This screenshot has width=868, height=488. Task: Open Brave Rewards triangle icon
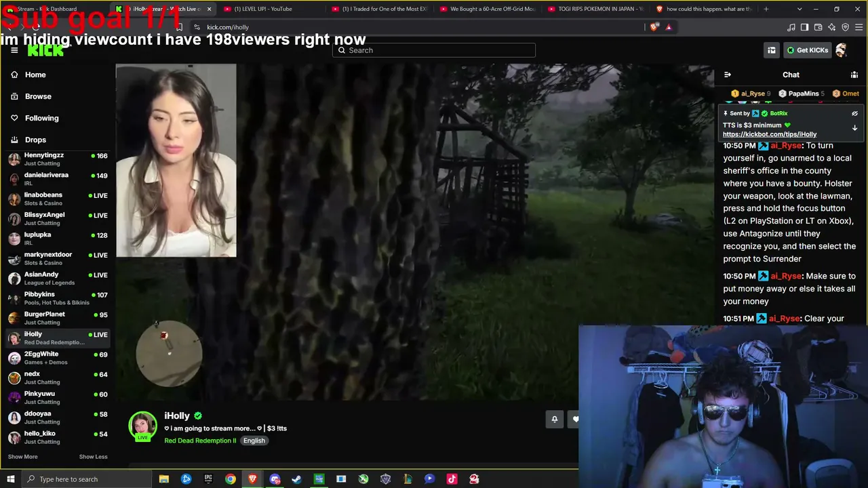(669, 27)
